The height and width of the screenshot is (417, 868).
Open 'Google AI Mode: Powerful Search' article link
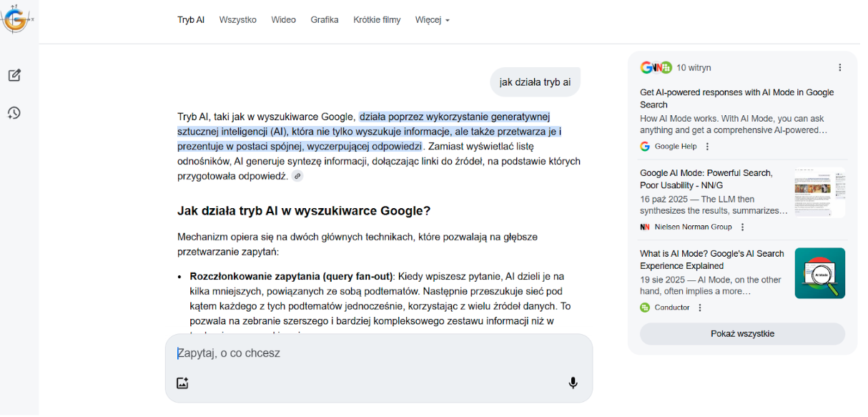pyautogui.click(x=706, y=179)
